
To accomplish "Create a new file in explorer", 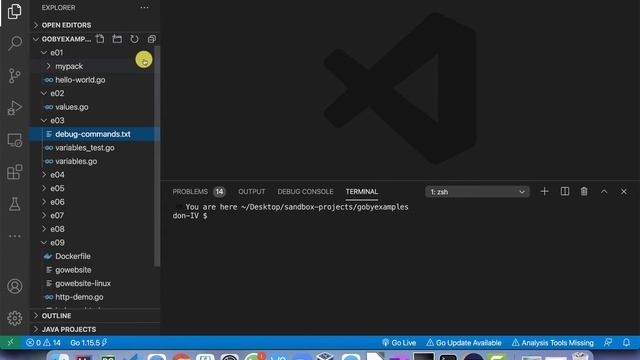I will point(100,39).
